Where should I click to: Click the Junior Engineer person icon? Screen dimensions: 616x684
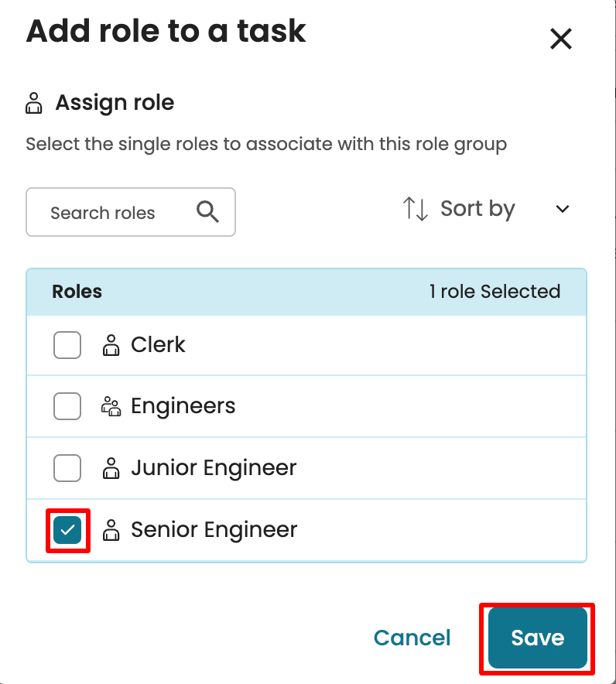tap(111, 468)
